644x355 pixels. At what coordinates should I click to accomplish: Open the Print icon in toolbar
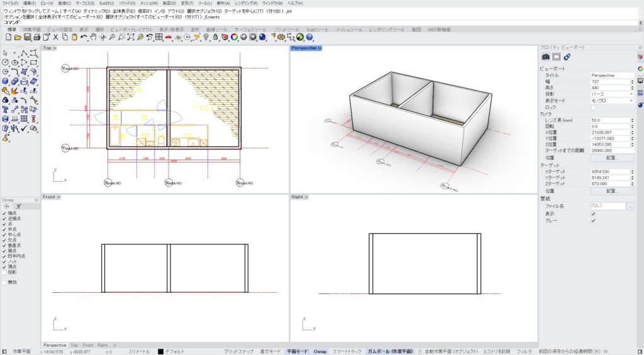point(36,38)
